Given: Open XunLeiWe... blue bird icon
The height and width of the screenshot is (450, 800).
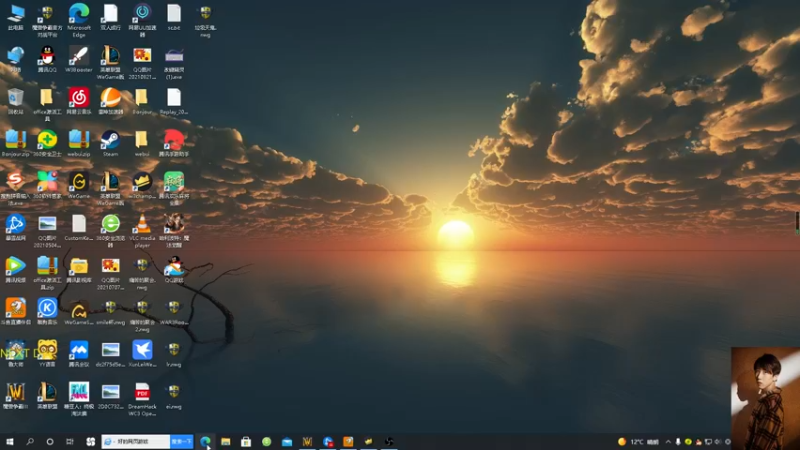Looking at the screenshot, I should [x=142, y=354].
